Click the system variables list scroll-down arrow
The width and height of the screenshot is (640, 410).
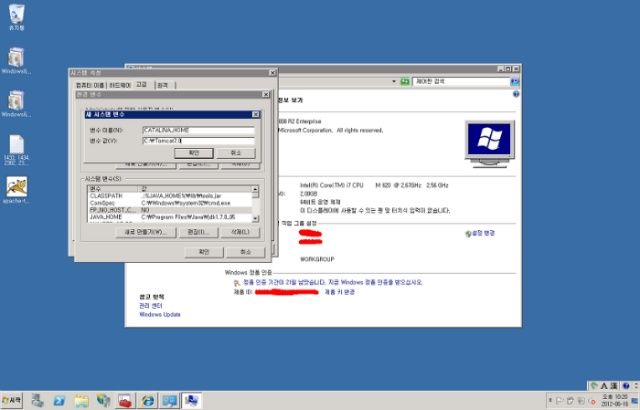[x=255, y=219]
